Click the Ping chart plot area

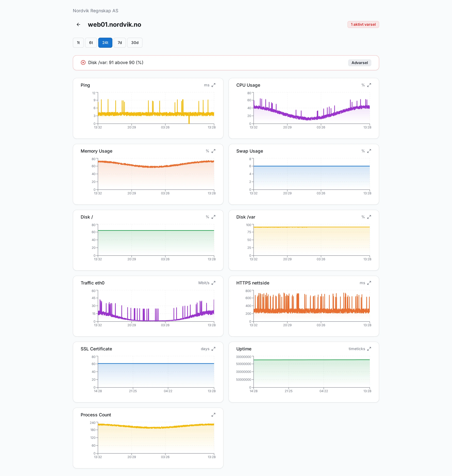tap(156, 108)
